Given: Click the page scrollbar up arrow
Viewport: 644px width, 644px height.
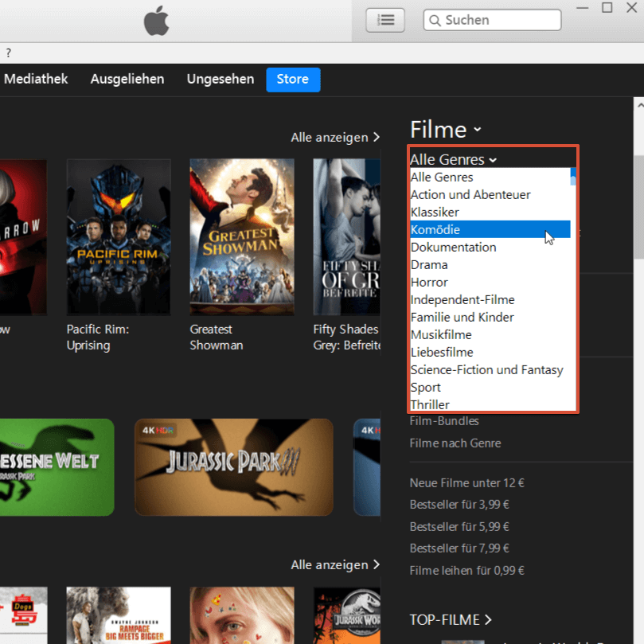Looking at the screenshot, I should (639, 106).
